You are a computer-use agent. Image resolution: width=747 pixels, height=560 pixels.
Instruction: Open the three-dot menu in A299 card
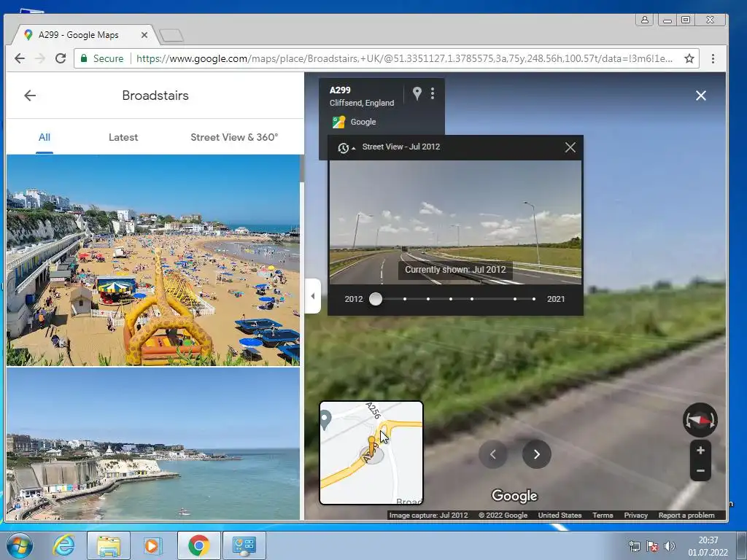click(x=433, y=93)
